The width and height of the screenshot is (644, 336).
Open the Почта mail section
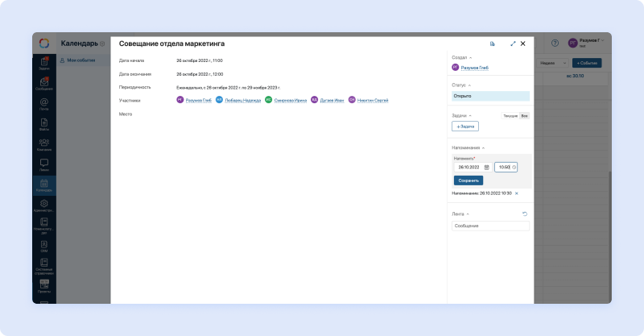click(x=44, y=105)
